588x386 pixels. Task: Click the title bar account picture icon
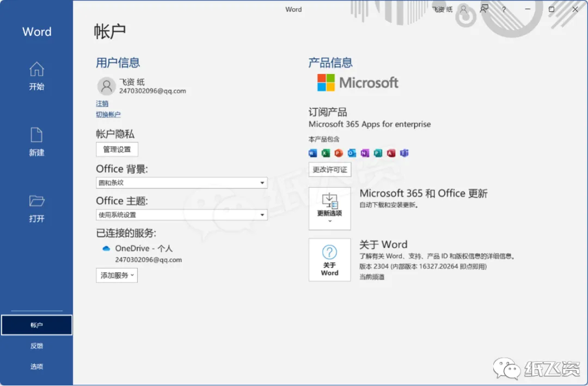(464, 9)
